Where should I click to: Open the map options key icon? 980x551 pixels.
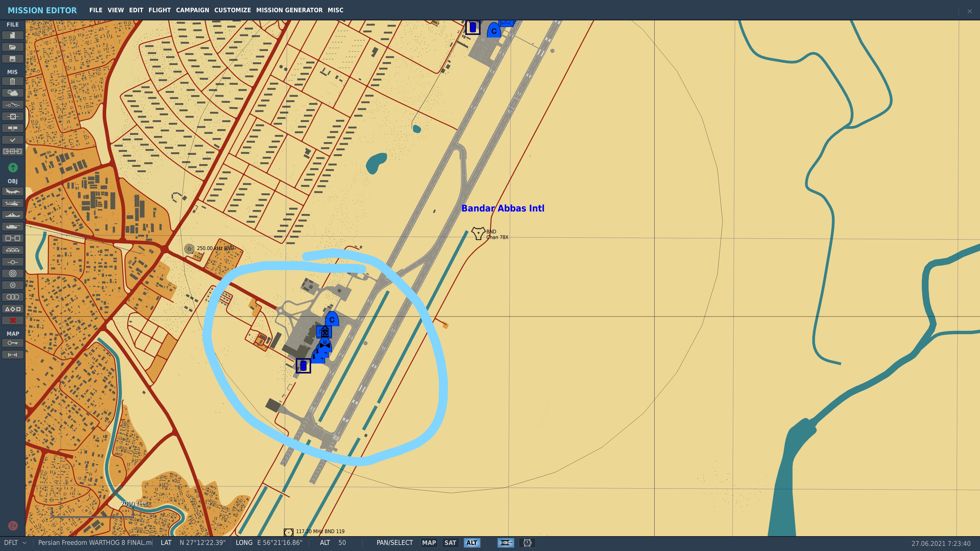13,343
